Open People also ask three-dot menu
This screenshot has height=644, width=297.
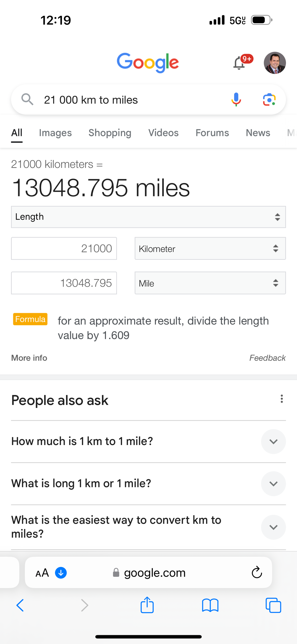coord(281,399)
